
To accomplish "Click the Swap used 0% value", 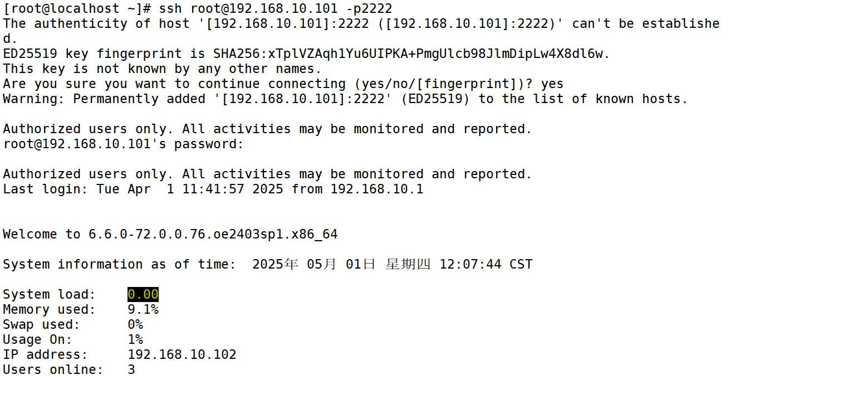I will (135, 324).
